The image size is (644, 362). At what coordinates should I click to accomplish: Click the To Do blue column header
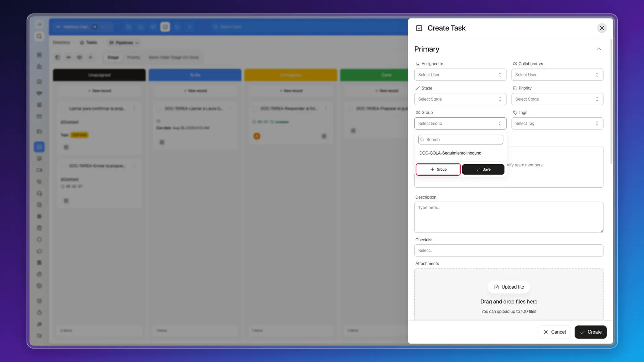click(x=195, y=75)
